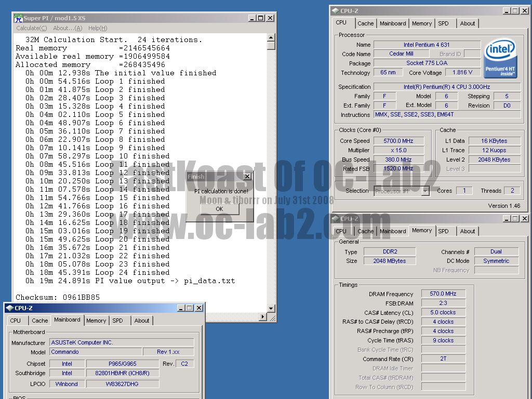
Task: Click the Intel Pentium 4 HT logo
Action: coord(500,58)
